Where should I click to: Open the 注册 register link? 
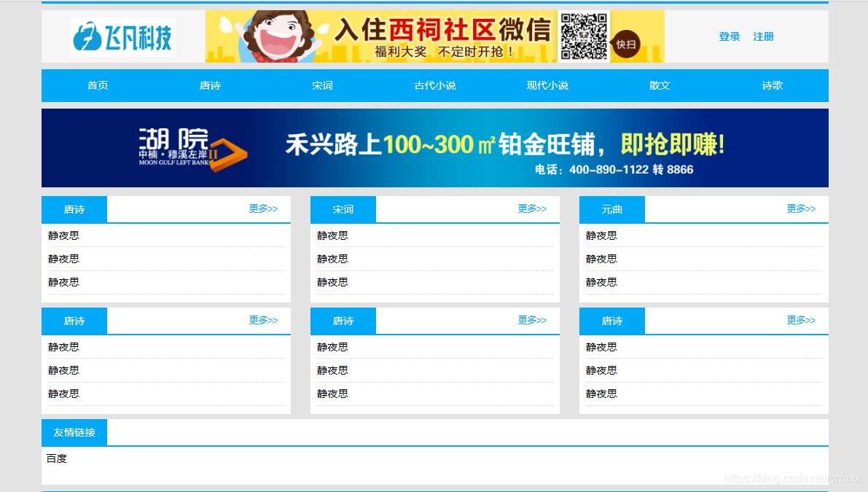(x=763, y=36)
